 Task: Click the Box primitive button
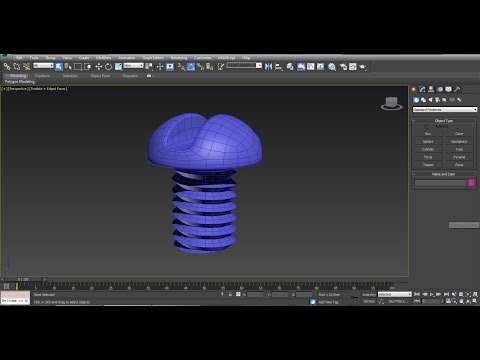point(428,134)
